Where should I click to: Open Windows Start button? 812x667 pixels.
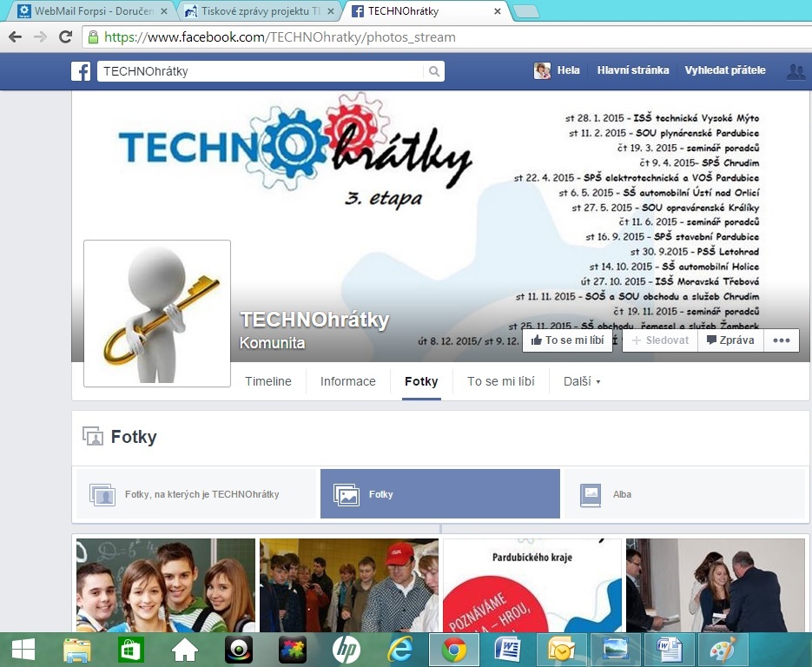23,650
